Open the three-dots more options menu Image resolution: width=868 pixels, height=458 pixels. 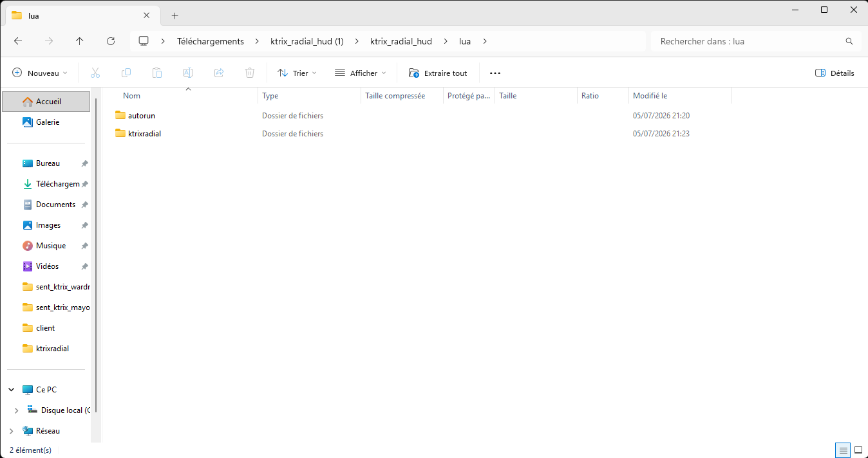(495, 73)
